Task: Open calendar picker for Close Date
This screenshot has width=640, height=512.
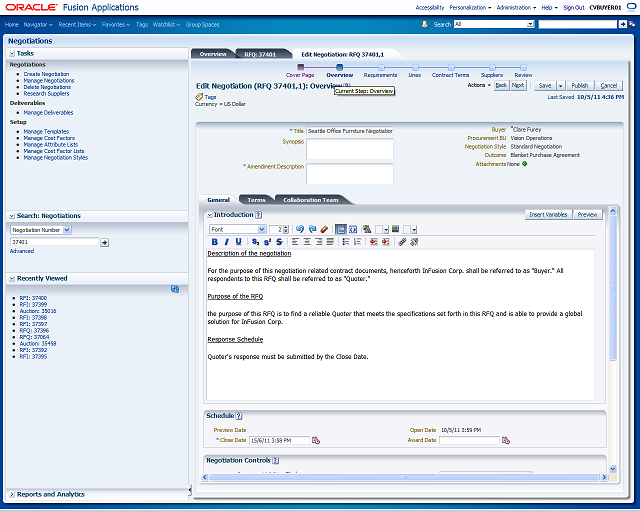Action: click(x=316, y=440)
